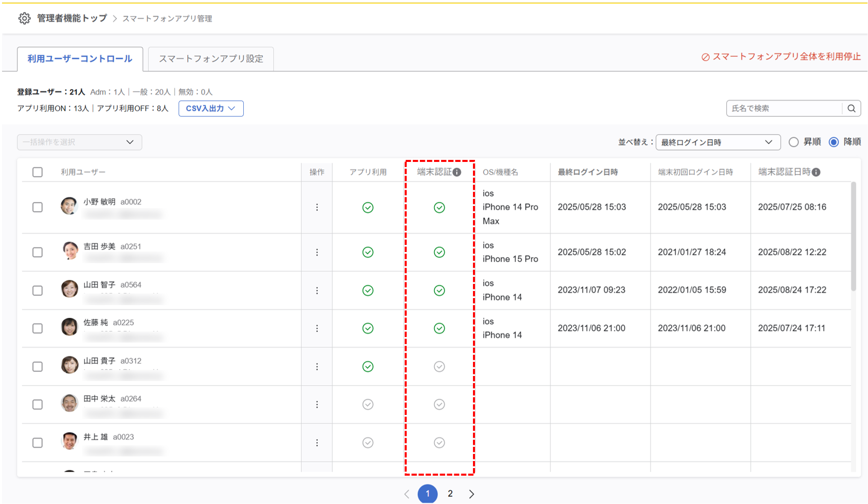Click device authentication checkmark for 吉田 歩美
The image size is (868, 504).
pos(439,252)
